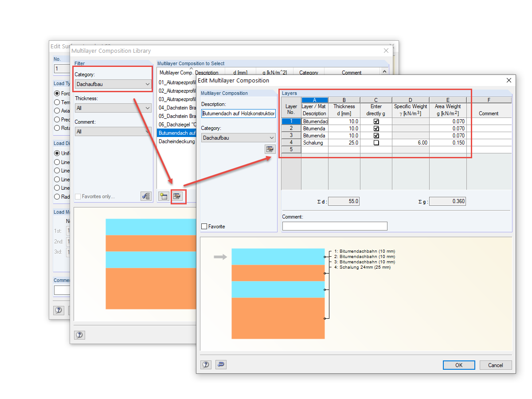Click the save composition icon below Category dropdown

(270, 149)
